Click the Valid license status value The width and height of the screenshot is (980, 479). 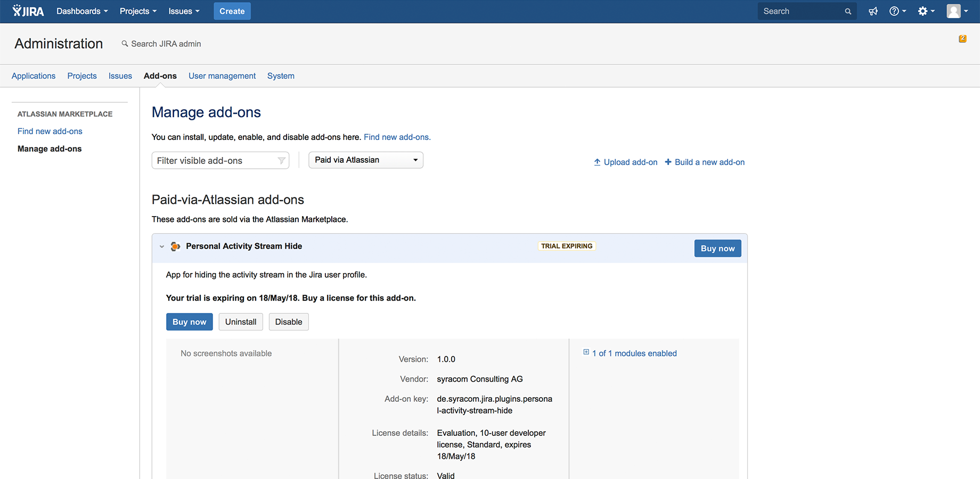[x=446, y=476]
